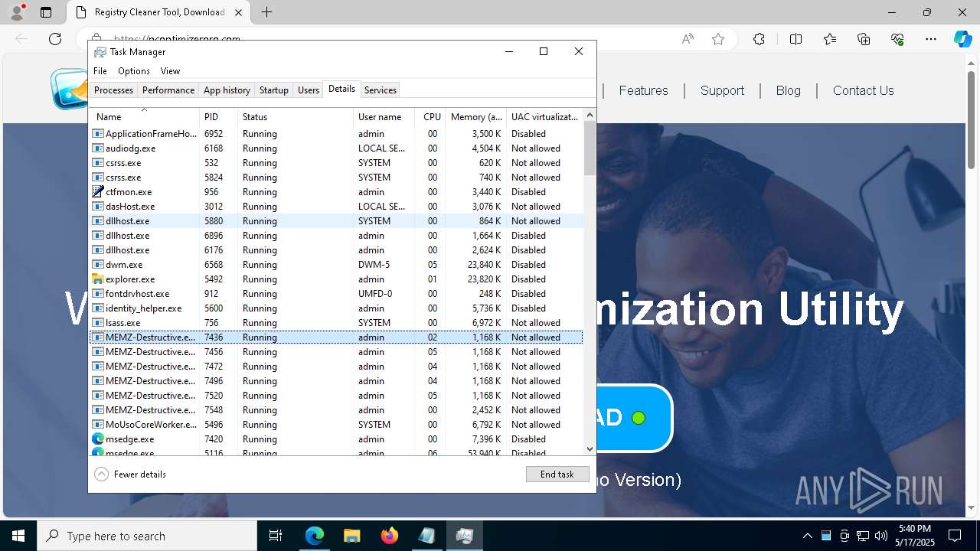
Task: Open Contact Us link on webpage
Action: click(863, 90)
